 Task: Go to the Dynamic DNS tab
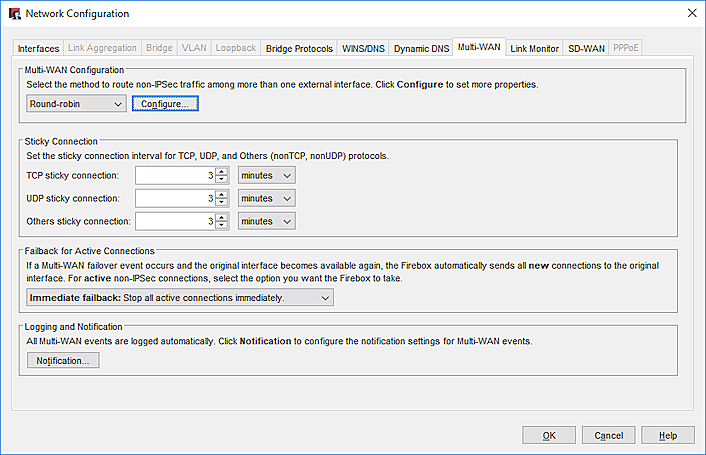420,48
